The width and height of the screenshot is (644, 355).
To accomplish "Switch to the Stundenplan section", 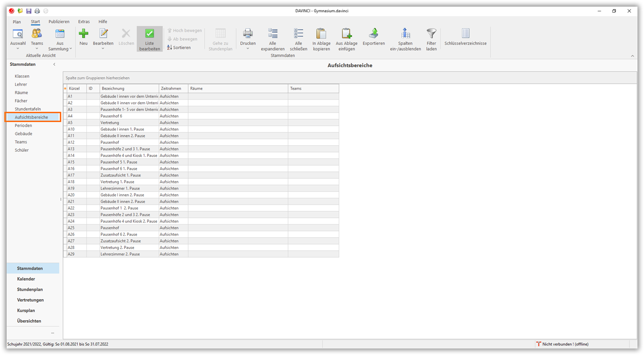I will tap(30, 289).
